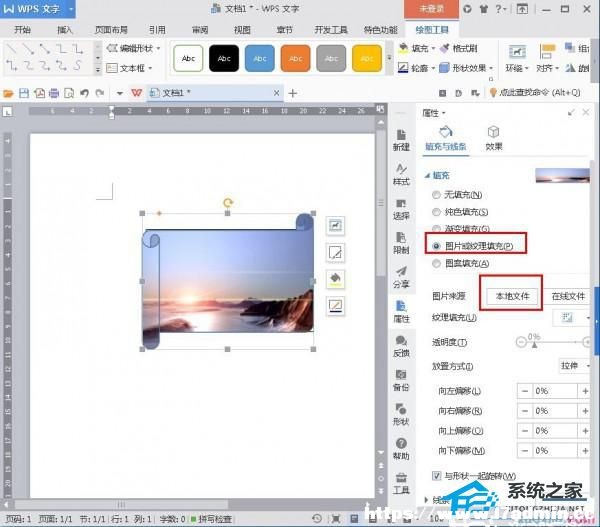Open the 备份 sidebar icon
600x527 pixels.
(401, 380)
